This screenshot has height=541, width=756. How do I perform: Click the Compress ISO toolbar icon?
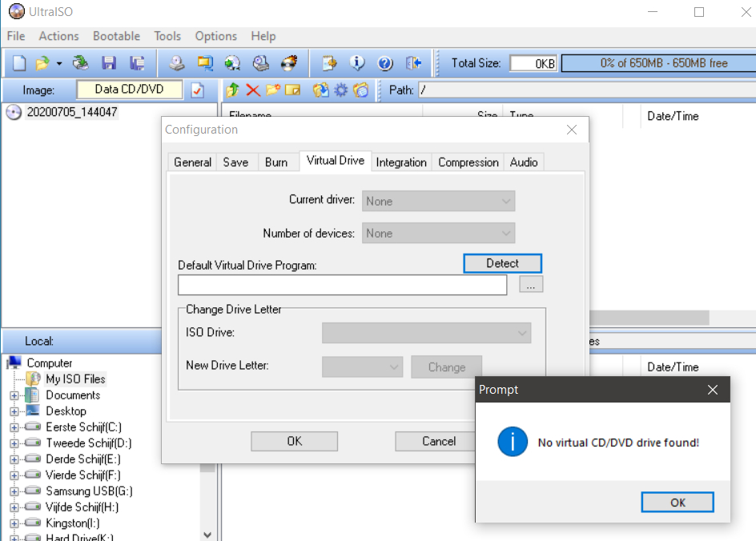coord(205,63)
